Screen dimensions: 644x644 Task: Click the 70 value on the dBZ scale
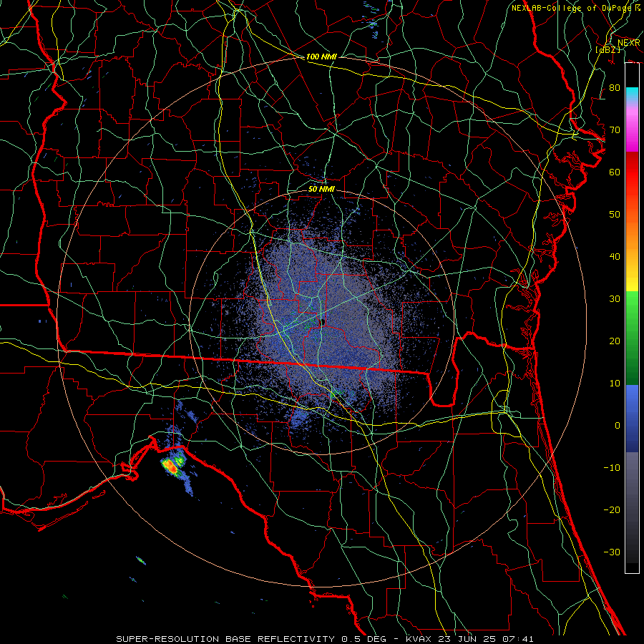615,130
